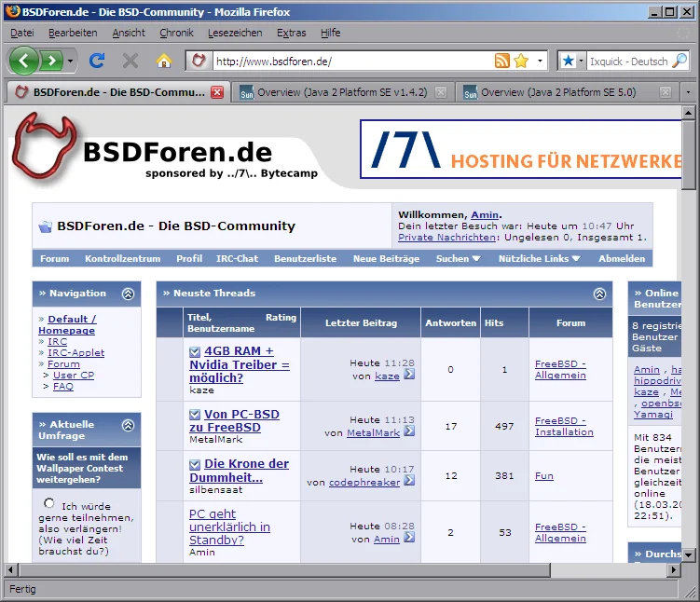The image size is (700, 602).
Task: Open the FAQ link in Navigation
Action: pos(63,387)
